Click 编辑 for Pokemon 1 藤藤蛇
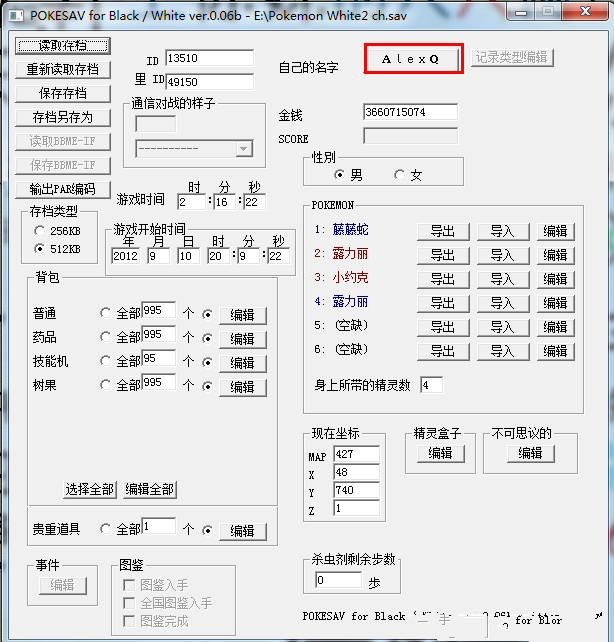The width and height of the screenshot is (614, 642). [556, 232]
